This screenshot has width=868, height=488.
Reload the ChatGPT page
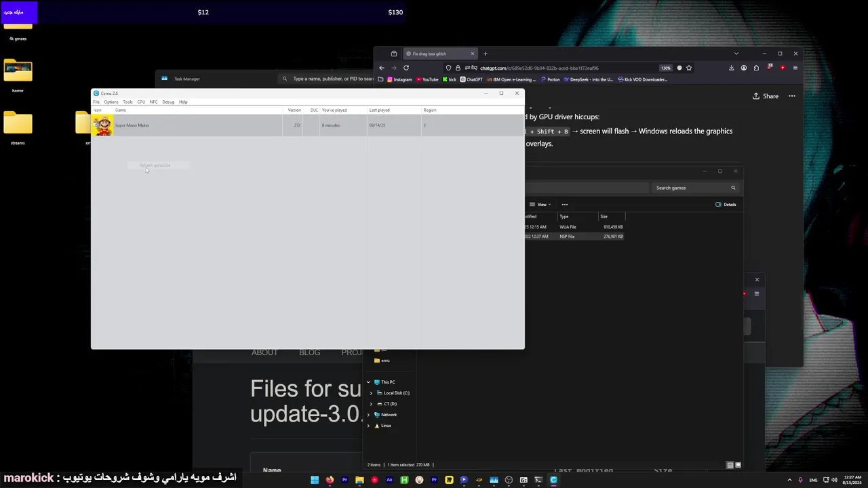pos(406,68)
